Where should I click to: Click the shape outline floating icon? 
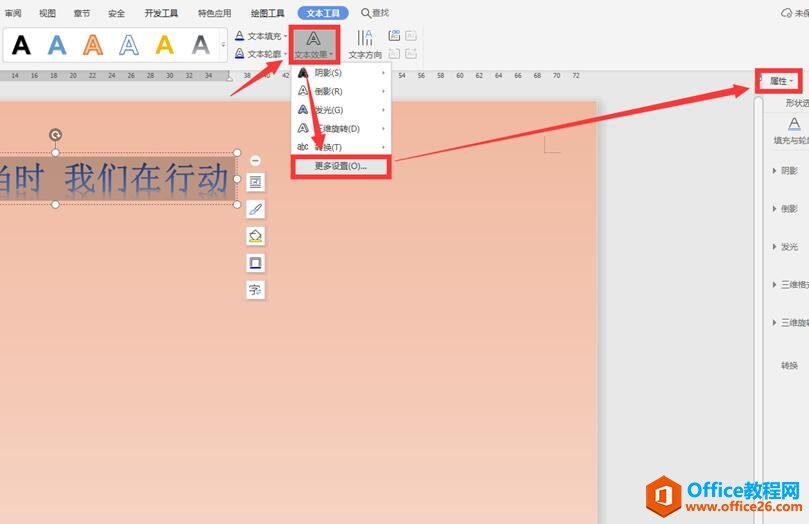[255, 263]
